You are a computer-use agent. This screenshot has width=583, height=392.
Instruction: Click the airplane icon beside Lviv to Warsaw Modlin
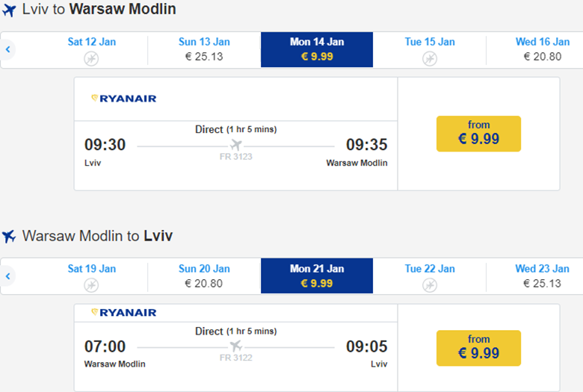tap(9, 10)
